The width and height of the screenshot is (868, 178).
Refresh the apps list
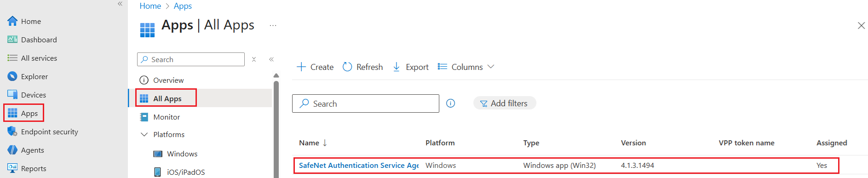pyautogui.click(x=362, y=67)
